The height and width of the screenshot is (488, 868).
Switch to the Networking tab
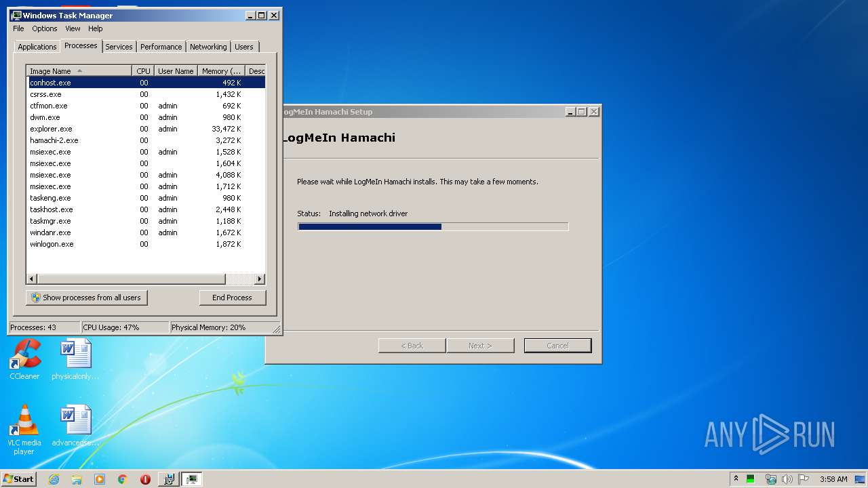pyautogui.click(x=208, y=47)
